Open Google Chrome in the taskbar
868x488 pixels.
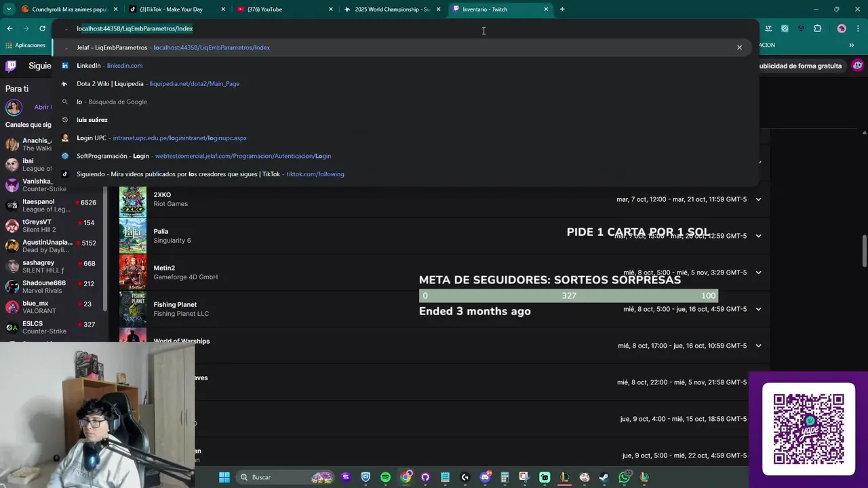point(406,477)
